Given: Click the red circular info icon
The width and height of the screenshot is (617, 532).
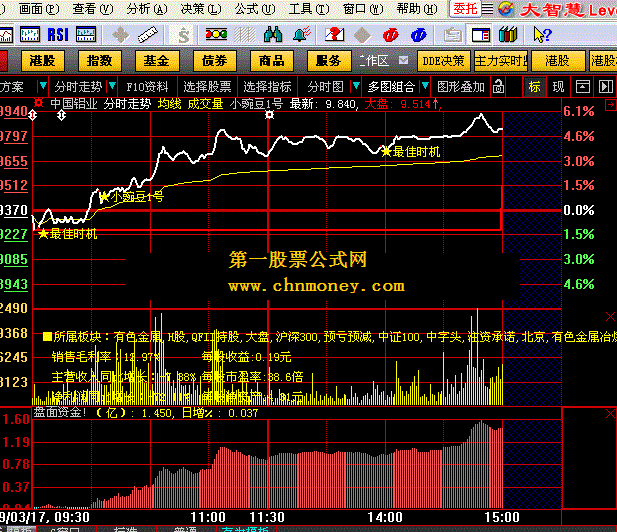Looking at the screenshot, I should 390,35.
